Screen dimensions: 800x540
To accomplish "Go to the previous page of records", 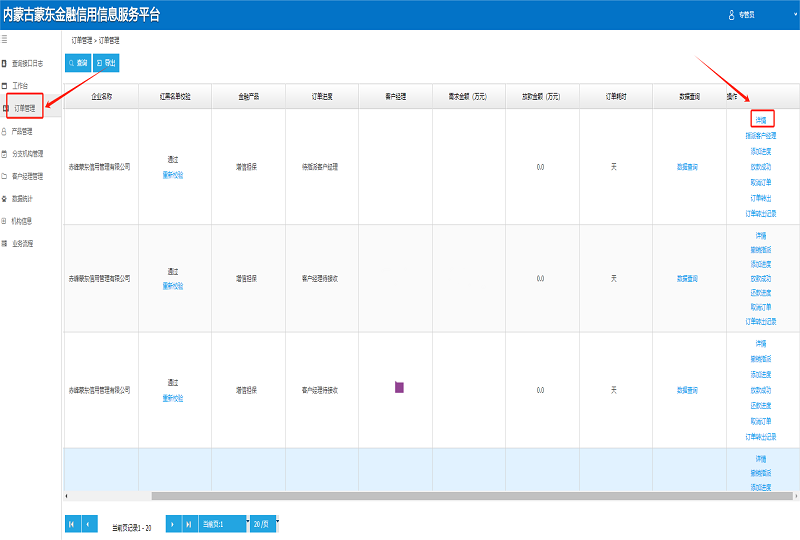I will tap(89, 524).
